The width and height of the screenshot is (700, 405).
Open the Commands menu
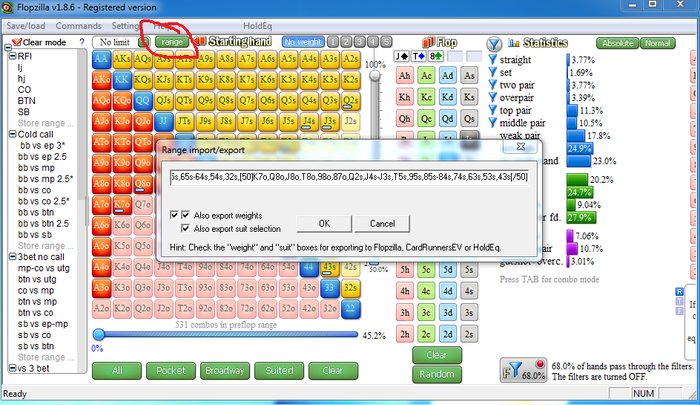click(x=79, y=26)
